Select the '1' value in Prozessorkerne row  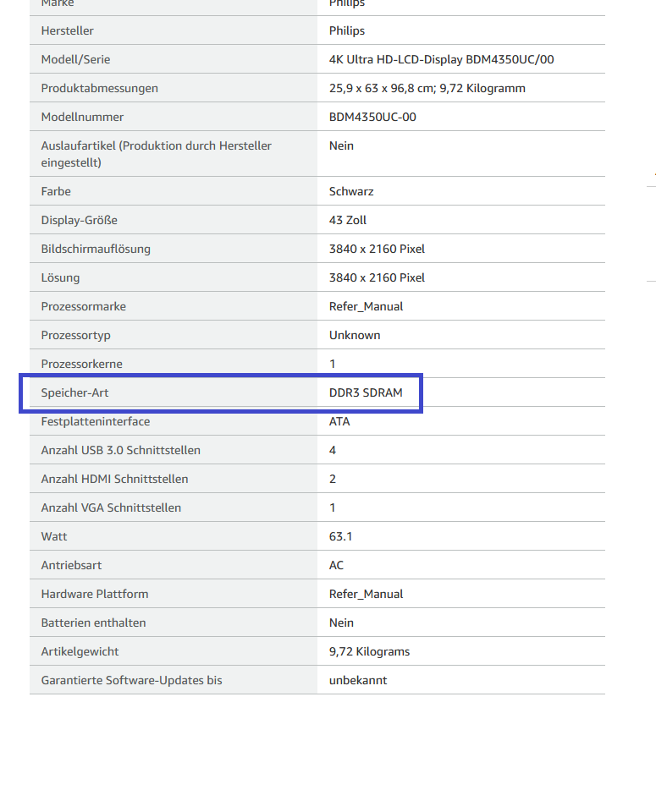[332, 364]
